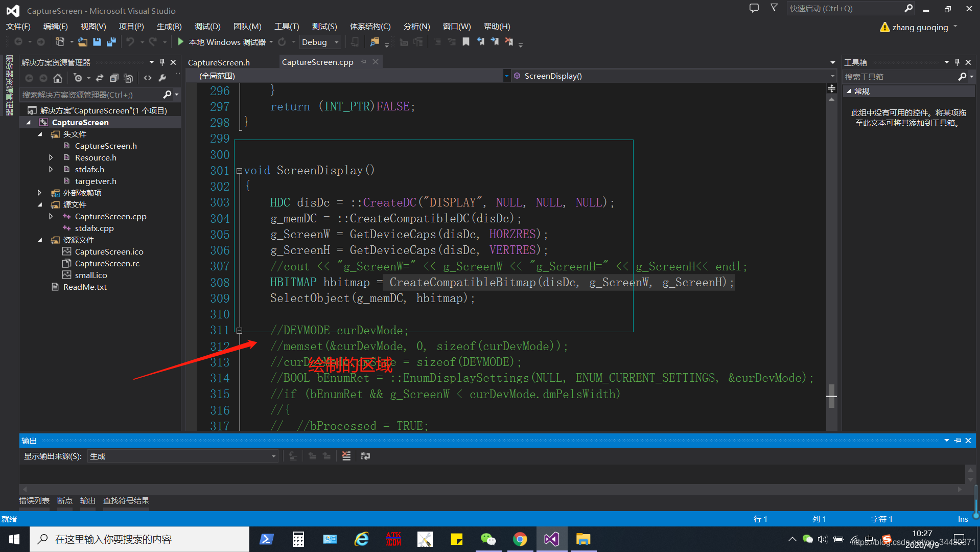Save the current file with disk icon
This screenshot has height=552, width=980.
pos(97,42)
